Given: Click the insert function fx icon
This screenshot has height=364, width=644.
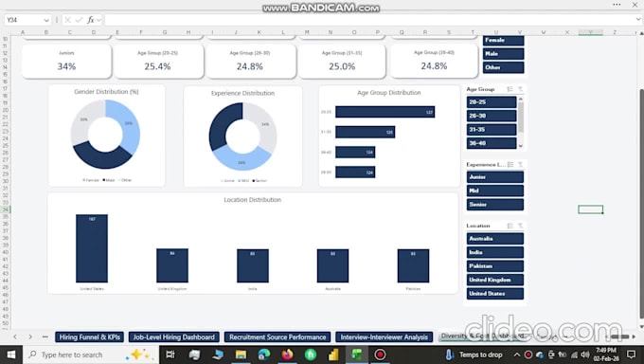Looking at the screenshot, I should (90, 20).
